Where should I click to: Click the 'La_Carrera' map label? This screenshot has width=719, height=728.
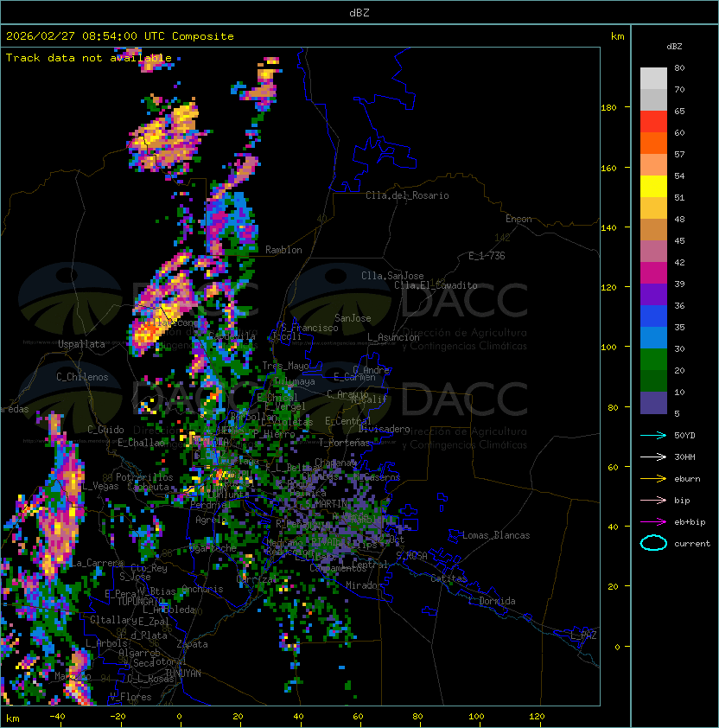tap(97, 563)
